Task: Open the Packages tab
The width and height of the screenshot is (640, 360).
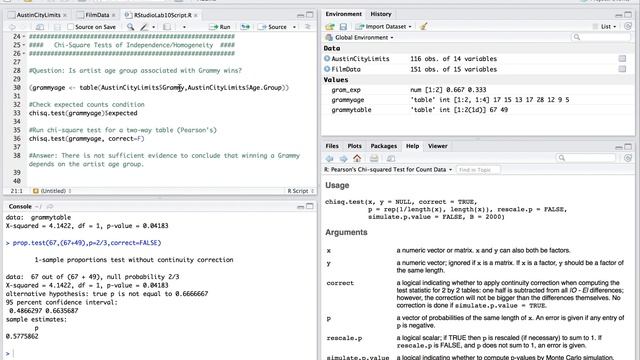Action: pyautogui.click(x=383, y=146)
